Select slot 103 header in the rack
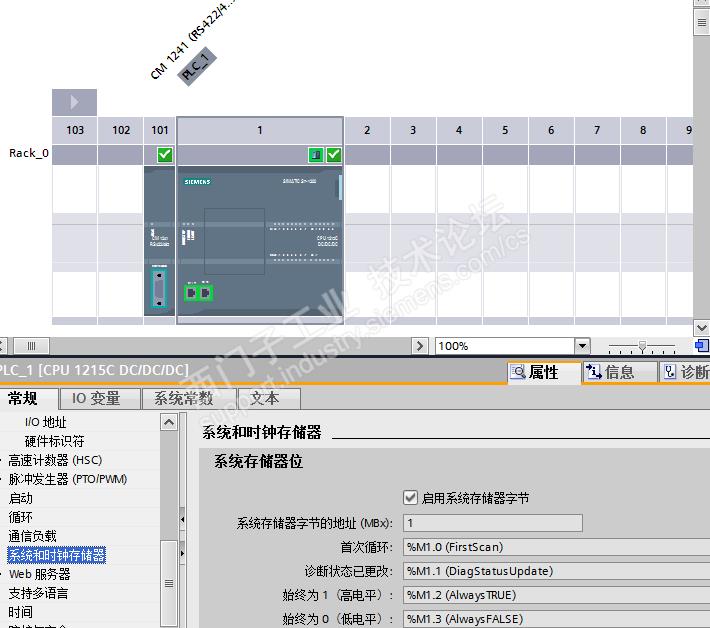710x628 pixels. [75, 130]
